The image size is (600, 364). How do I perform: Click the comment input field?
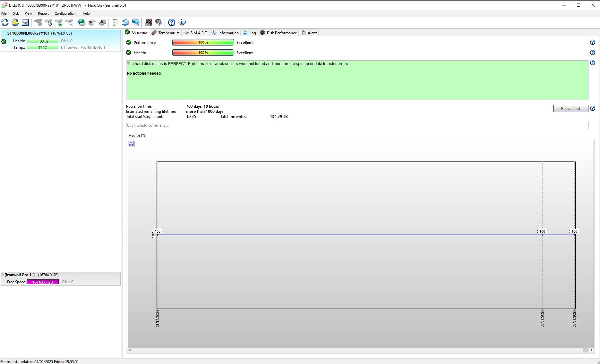pyautogui.click(x=357, y=125)
